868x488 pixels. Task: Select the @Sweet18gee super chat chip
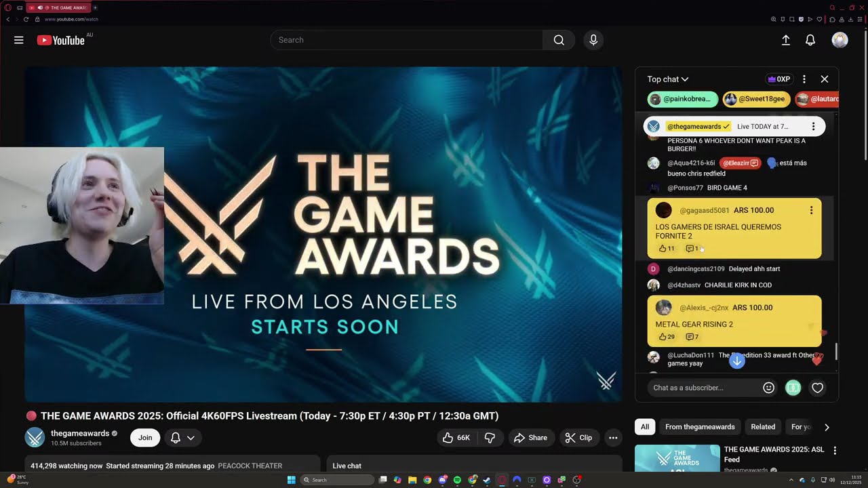(756, 99)
